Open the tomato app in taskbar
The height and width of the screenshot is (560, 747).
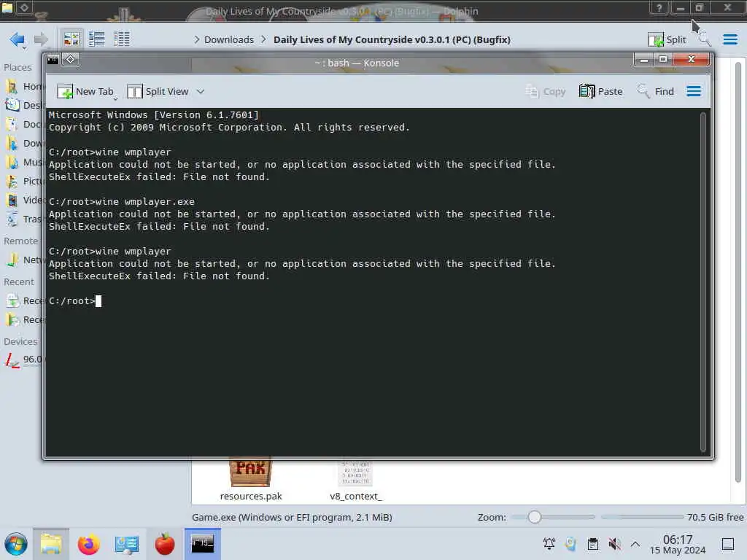pos(165,544)
